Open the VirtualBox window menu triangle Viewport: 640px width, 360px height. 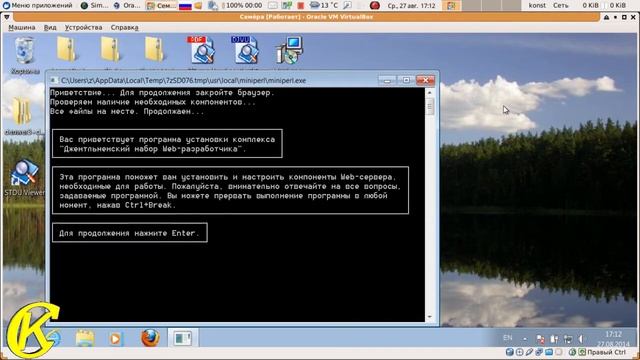pyautogui.click(x=6, y=17)
